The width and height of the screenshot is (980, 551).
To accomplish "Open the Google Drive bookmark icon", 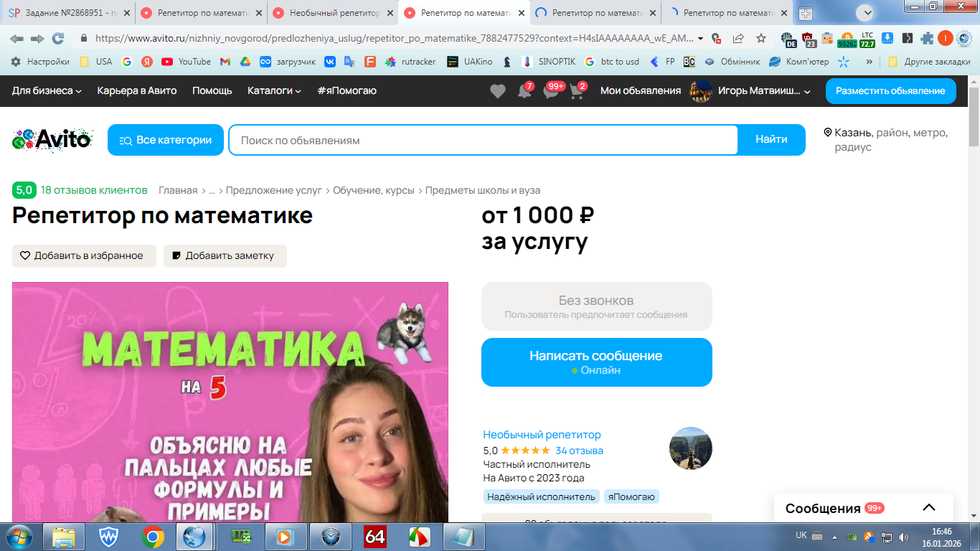I will (245, 62).
